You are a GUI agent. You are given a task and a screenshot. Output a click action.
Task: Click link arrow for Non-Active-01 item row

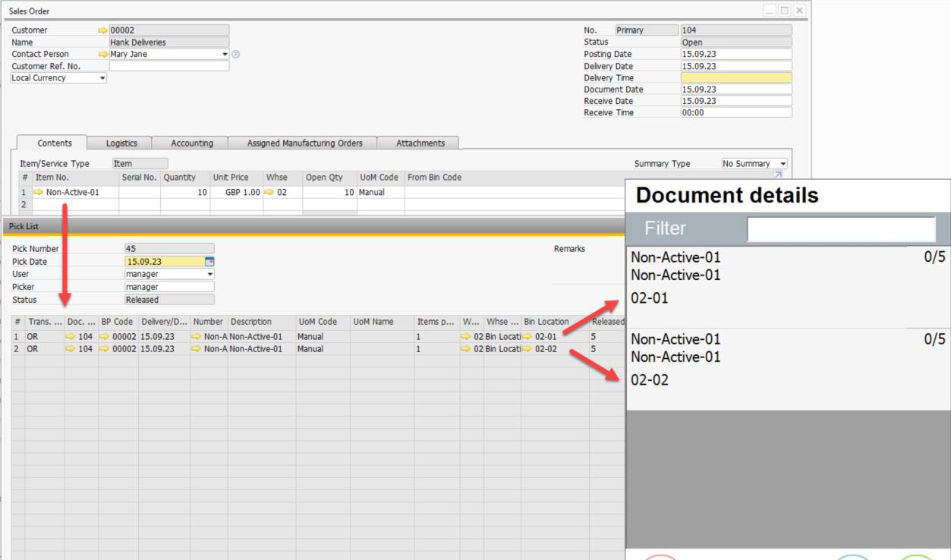pos(39,193)
